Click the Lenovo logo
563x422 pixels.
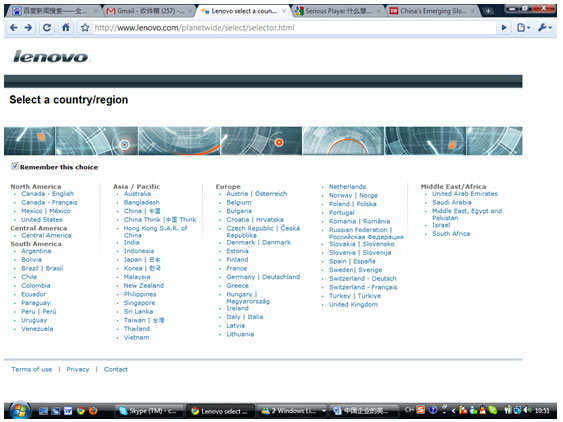point(51,57)
